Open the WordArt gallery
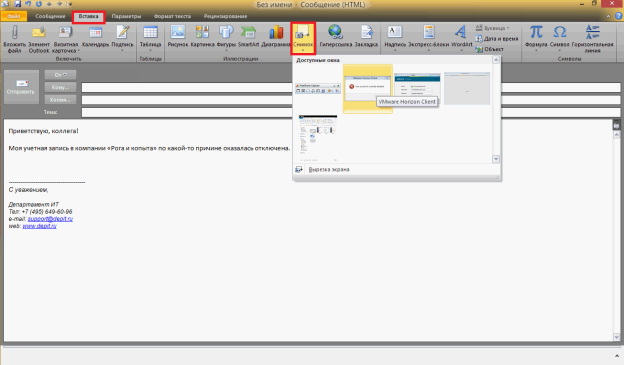624x365 pixels. point(461,39)
